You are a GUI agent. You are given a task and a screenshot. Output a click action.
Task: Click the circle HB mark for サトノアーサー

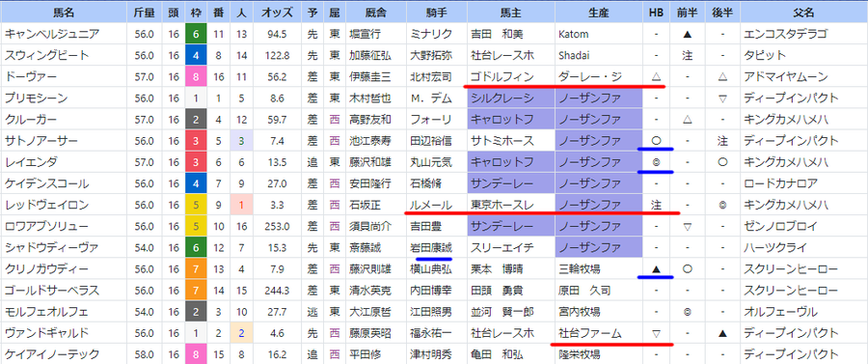pyautogui.click(x=656, y=141)
